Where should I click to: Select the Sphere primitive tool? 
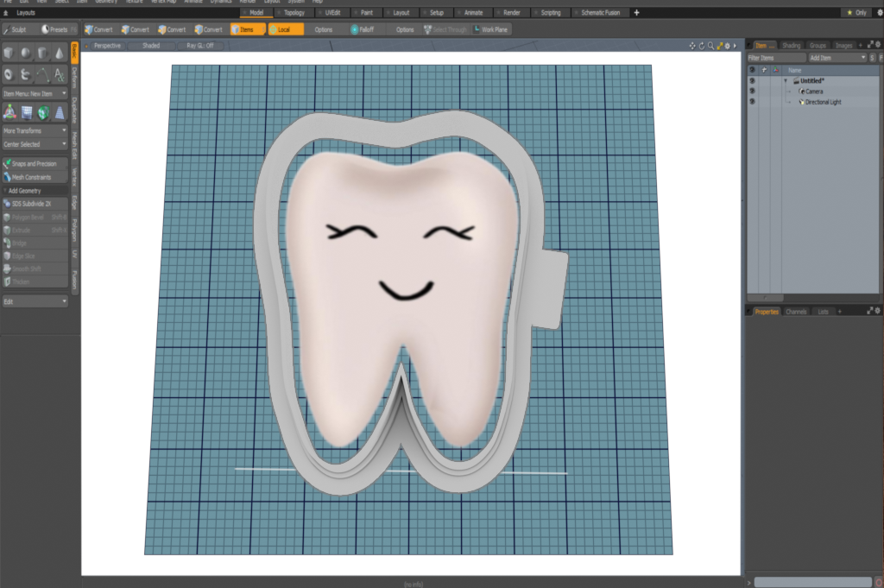[x=25, y=53]
